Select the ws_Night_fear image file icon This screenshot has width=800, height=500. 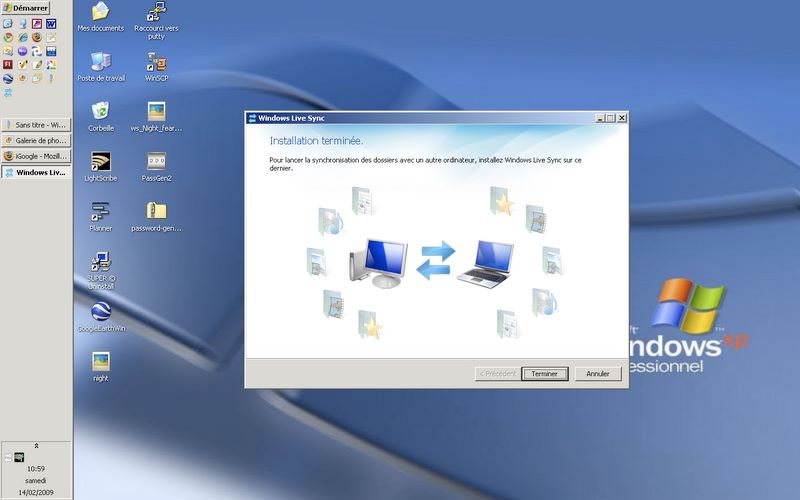(156, 117)
